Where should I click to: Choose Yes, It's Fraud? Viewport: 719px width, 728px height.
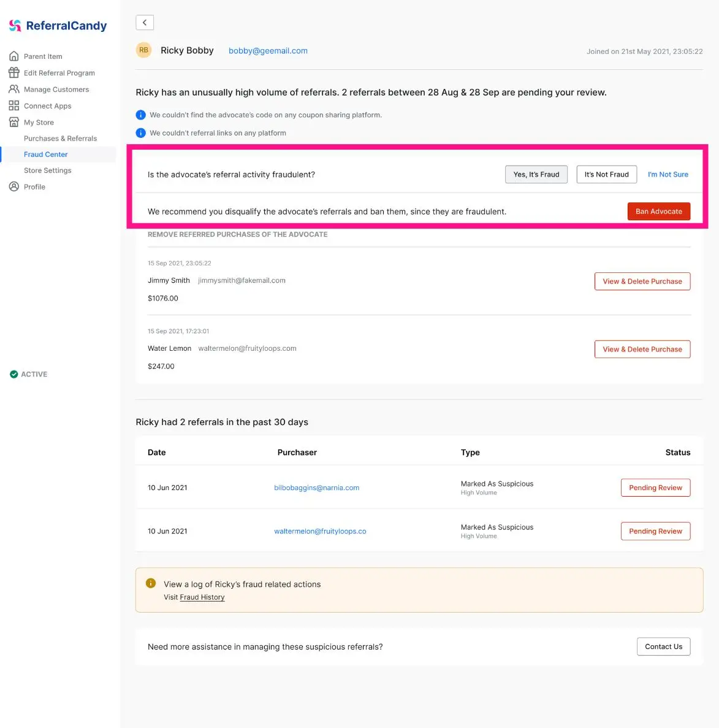tap(536, 174)
